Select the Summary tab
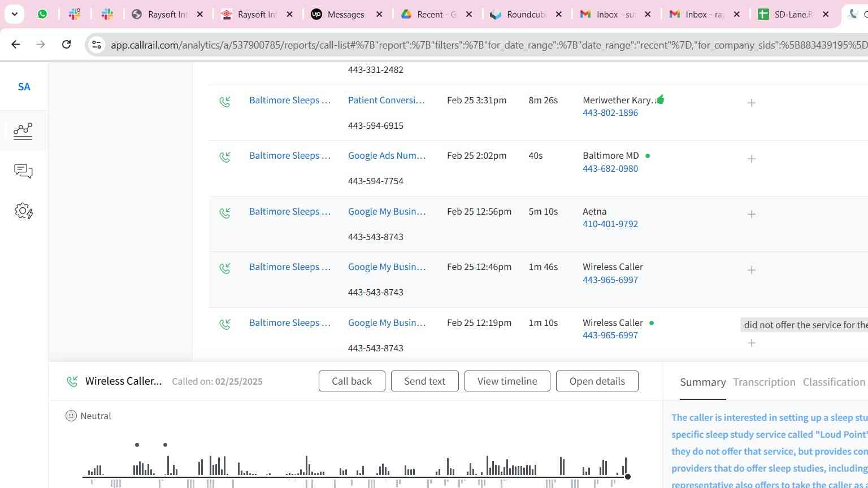The height and width of the screenshot is (488, 868). coord(703,382)
